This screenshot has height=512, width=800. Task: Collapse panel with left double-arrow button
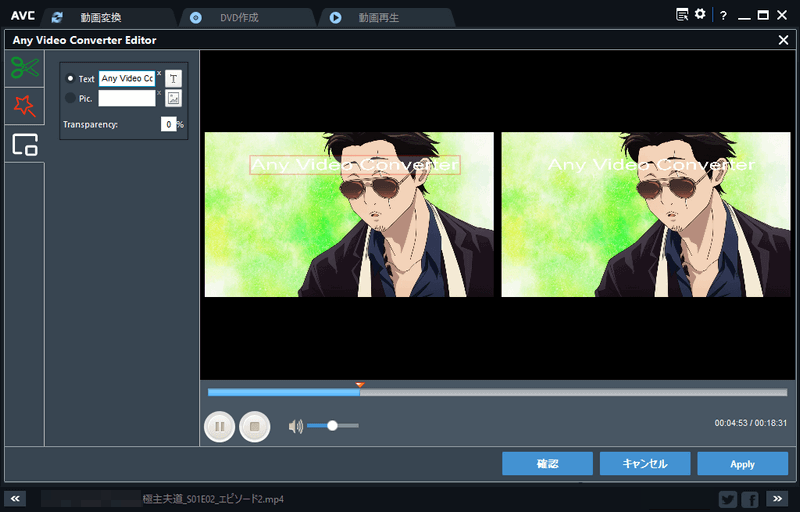(x=16, y=498)
